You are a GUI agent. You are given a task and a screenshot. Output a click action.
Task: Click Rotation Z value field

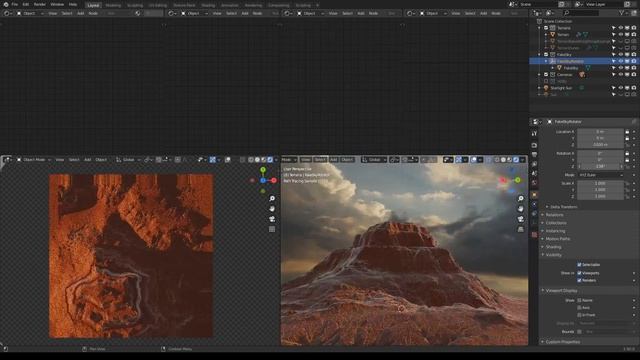(x=600, y=167)
